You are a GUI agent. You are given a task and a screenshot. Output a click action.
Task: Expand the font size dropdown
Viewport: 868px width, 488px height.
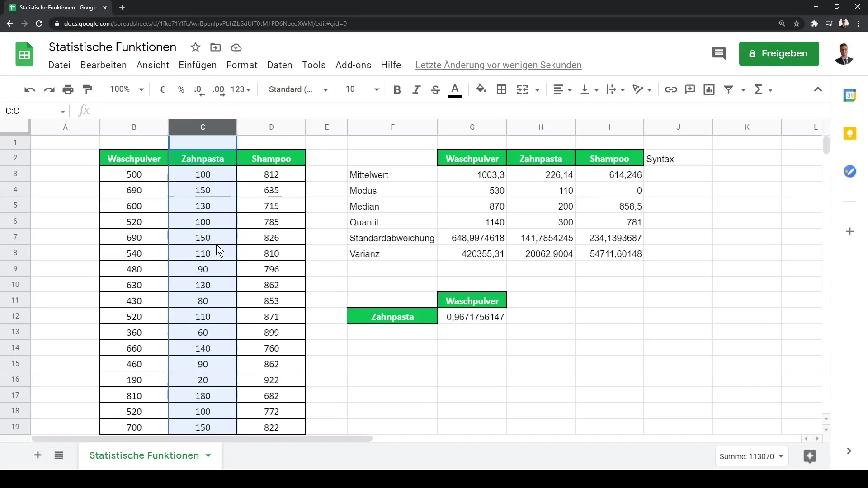point(376,89)
